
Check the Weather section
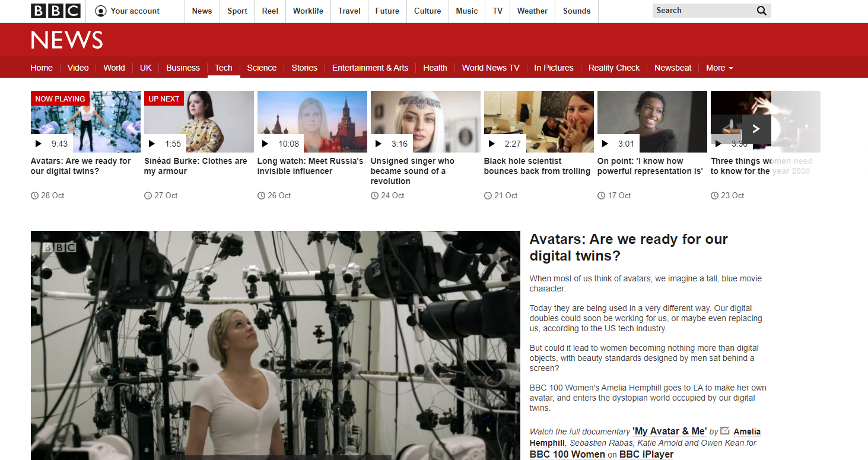click(x=532, y=11)
